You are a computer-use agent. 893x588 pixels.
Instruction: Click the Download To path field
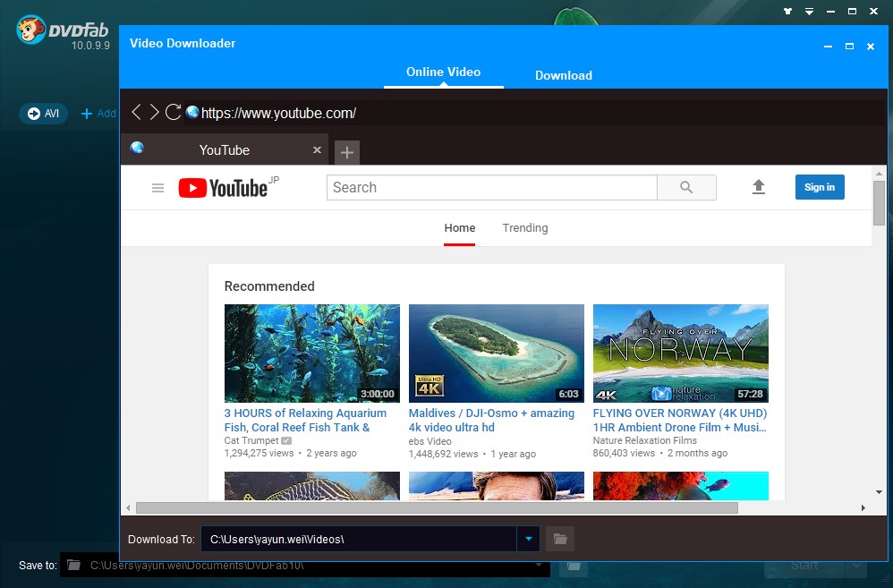click(x=359, y=539)
